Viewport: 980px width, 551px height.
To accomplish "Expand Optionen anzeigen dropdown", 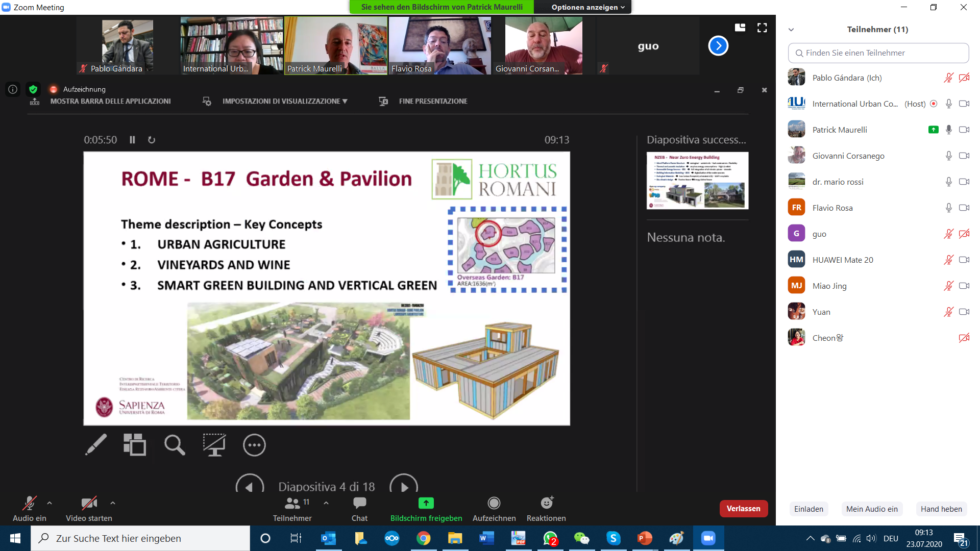I will pyautogui.click(x=587, y=7).
